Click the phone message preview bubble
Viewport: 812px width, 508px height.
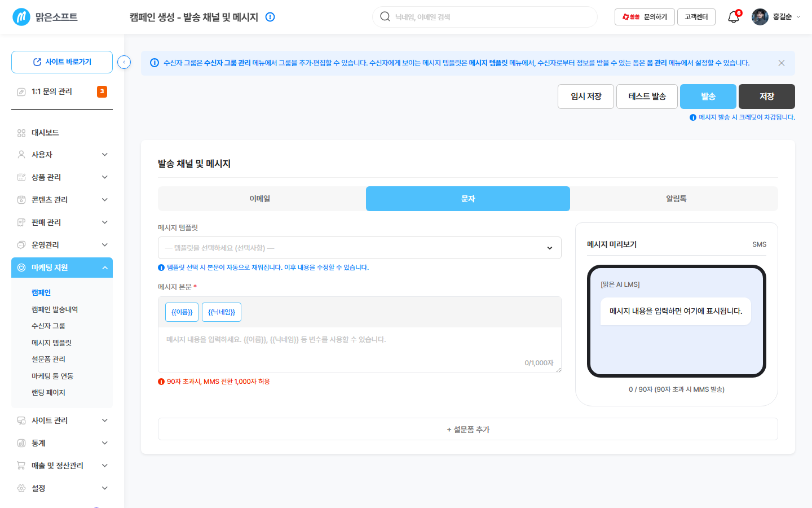click(676, 311)
